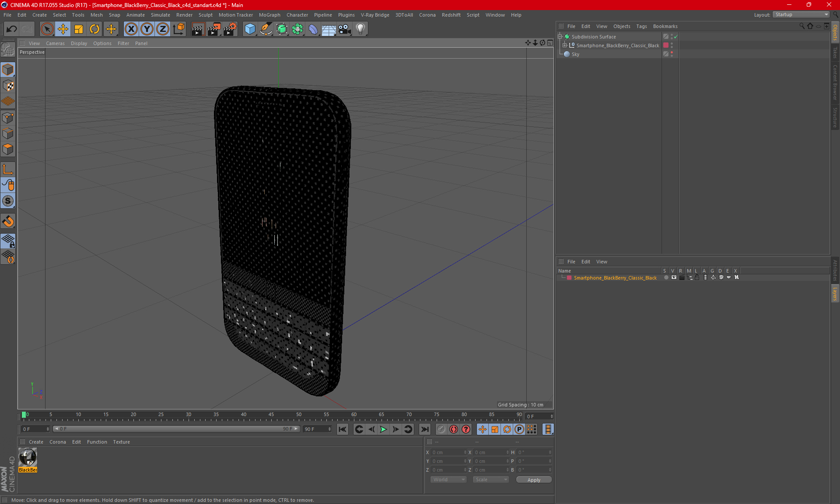Open the Deformer objects icon
Viewport: 840px width, 504px height.
[x=313, y=29]
